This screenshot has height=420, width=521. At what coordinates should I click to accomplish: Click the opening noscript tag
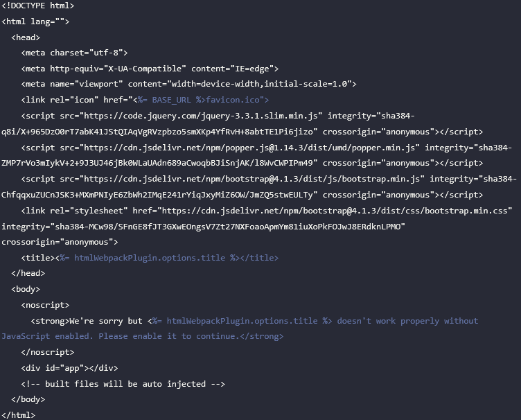[45, 305]
